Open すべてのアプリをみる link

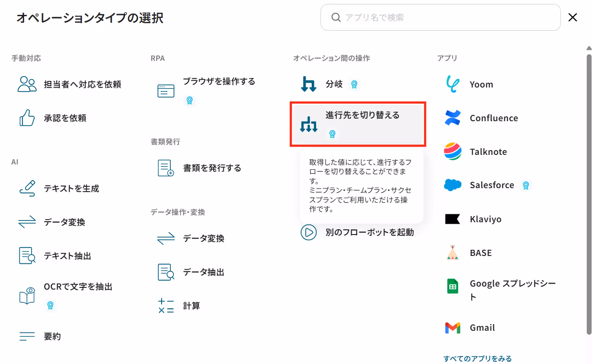[477, 358]
